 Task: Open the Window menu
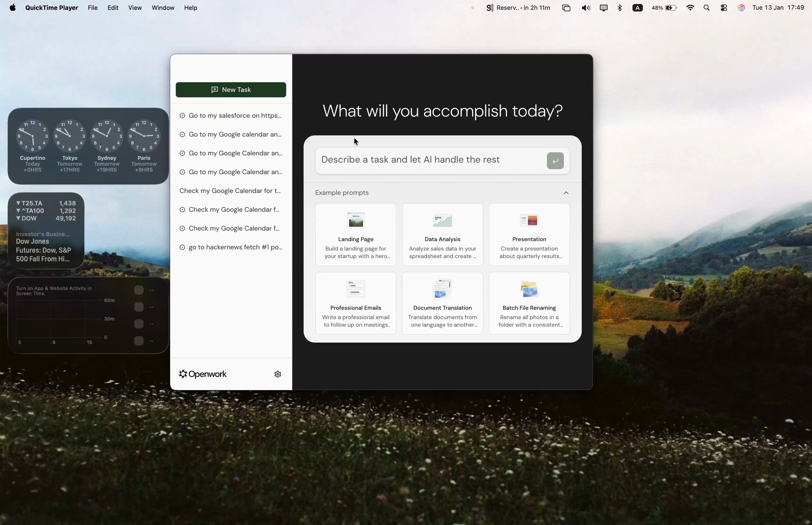(x=163, y=8)
